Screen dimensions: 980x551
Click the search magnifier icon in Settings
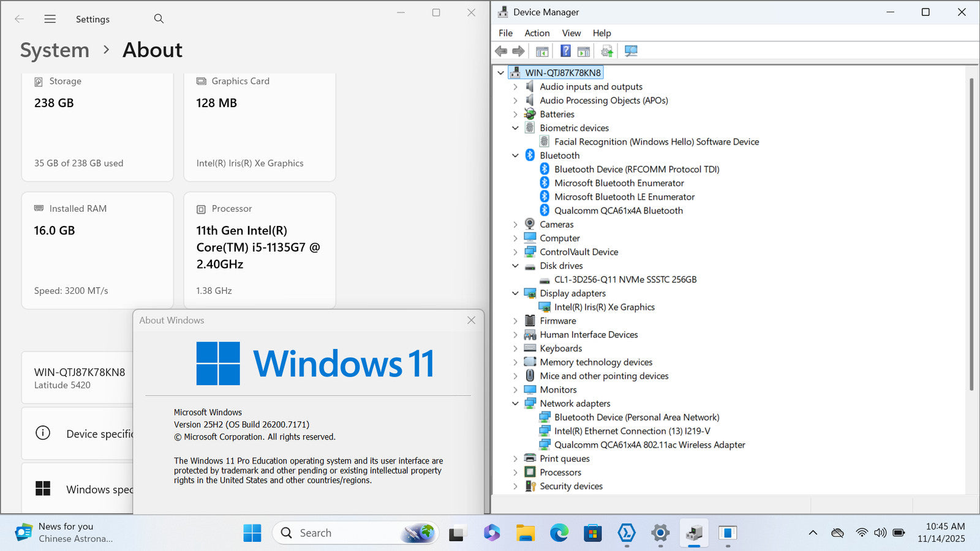pos(159,19)
